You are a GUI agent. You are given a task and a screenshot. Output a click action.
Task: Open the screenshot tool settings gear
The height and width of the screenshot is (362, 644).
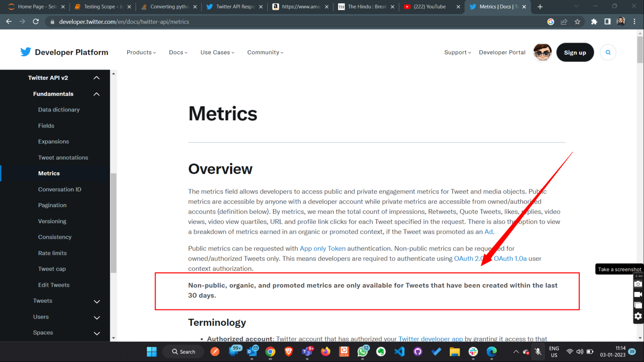[638, 316]
